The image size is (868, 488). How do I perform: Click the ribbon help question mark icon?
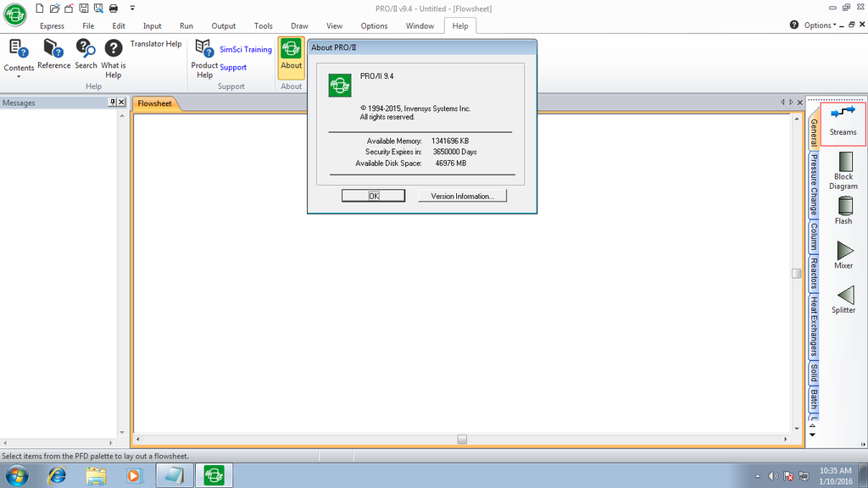pyautogui.click(x=793, y=25)
